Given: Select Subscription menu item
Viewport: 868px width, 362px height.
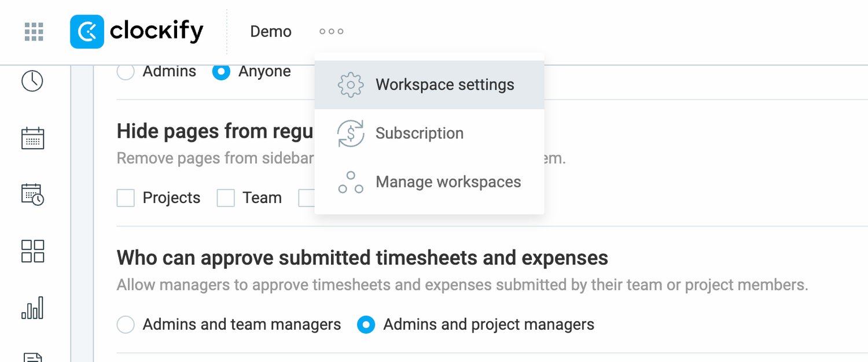Looking at the screenshot, I should pyautogui.click(x=429, y=133).
